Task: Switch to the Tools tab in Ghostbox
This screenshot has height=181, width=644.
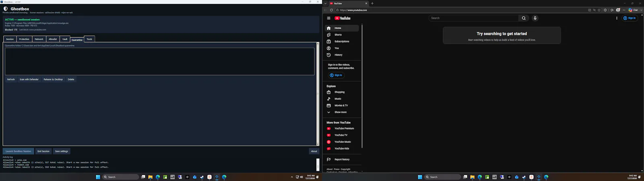Action: point(89,39)
